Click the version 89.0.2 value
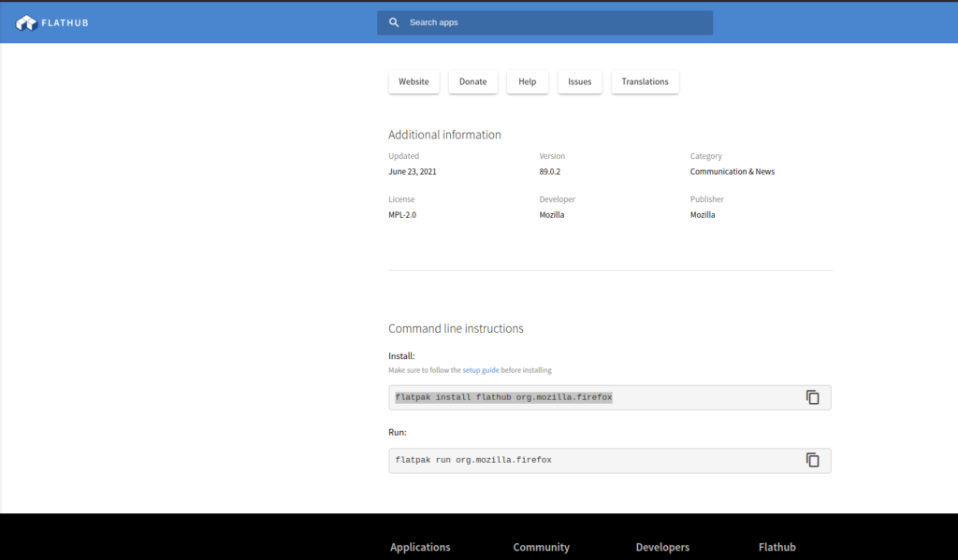958x560 pixels. pos(549,172)
